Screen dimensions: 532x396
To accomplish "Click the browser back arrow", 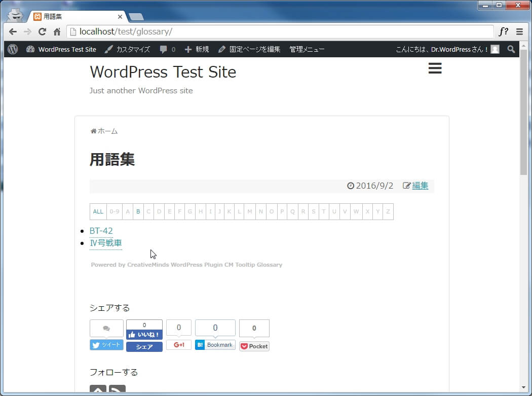I will [x=13, y=32].
